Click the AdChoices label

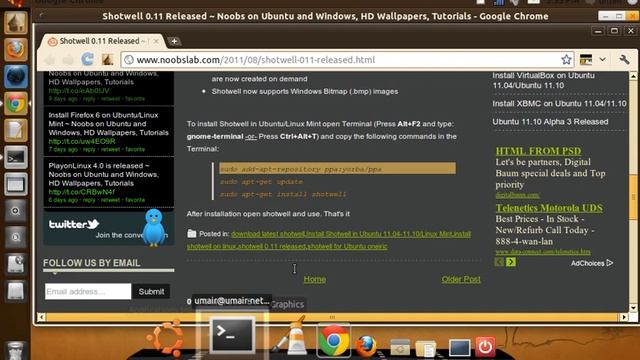592,263
